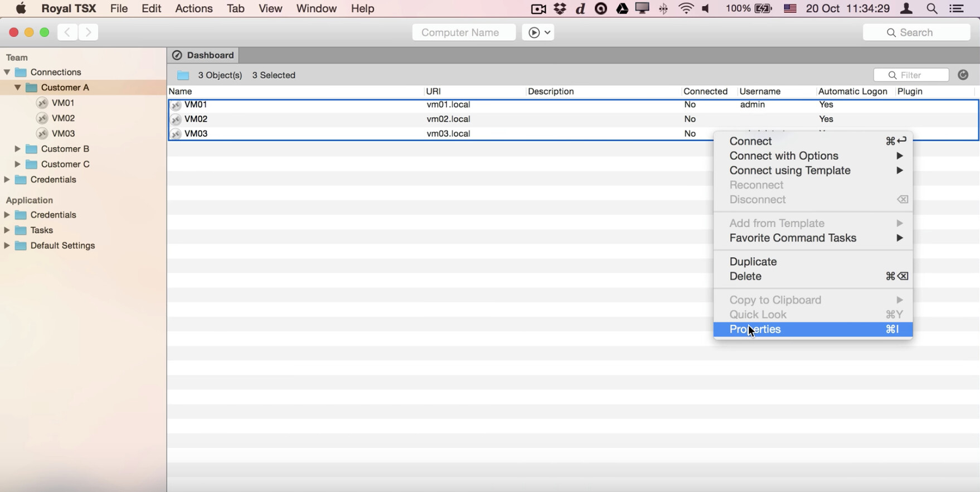The image size is (980, 492).
Task: Open the quick connect play dropdown
Action: tap(538, 32)
